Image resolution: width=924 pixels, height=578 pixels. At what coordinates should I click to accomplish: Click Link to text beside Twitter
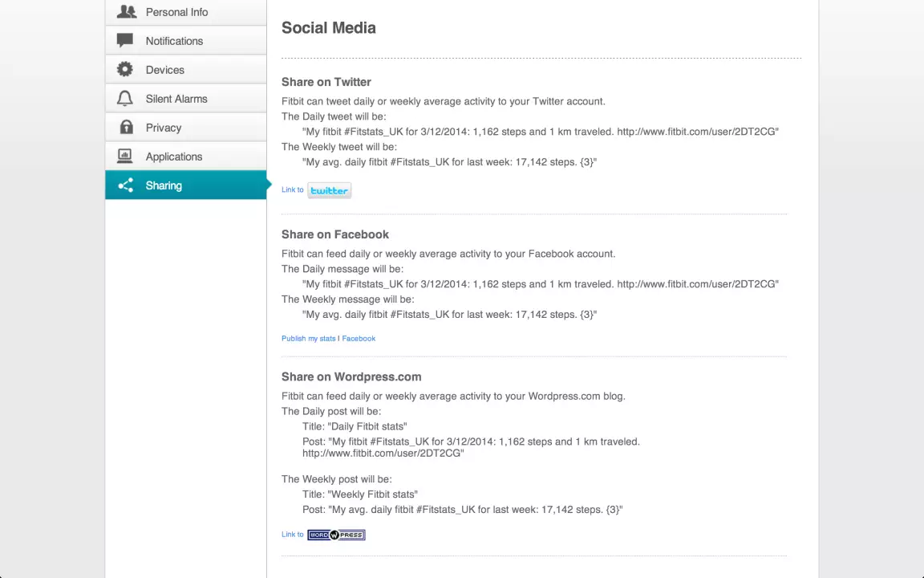coord(292,190)
